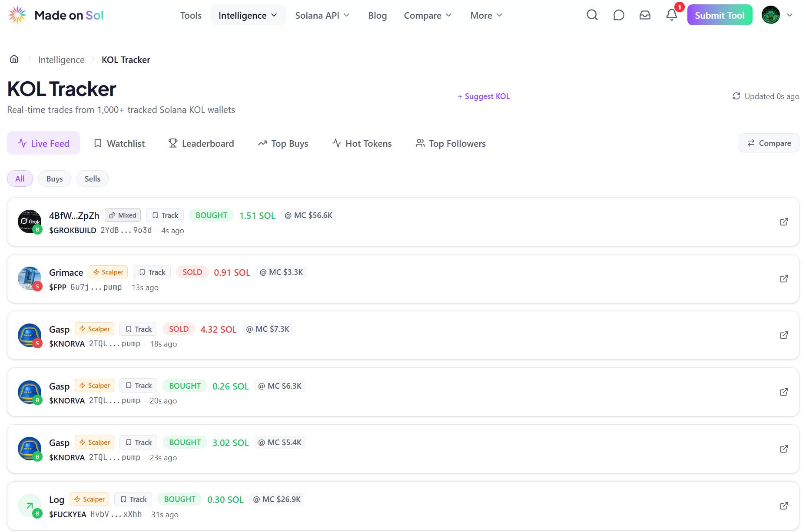
Task: Switch to the Hot Tokens tab
Action: tap(362, 143)
